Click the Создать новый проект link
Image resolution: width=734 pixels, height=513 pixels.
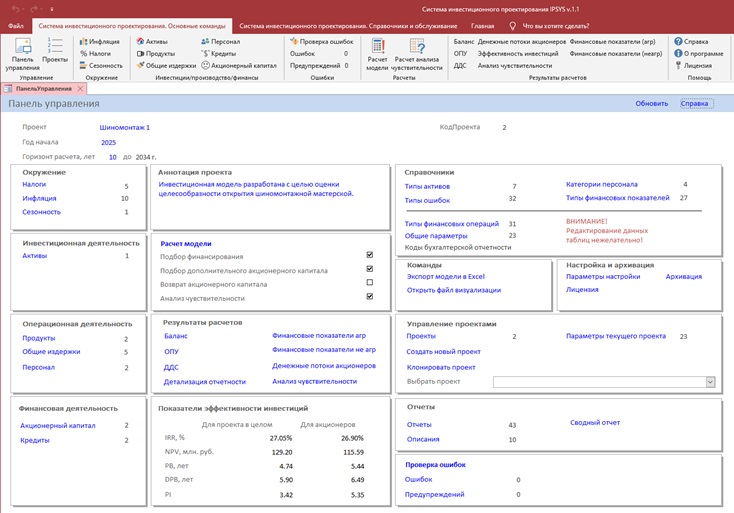coord(443,351)
